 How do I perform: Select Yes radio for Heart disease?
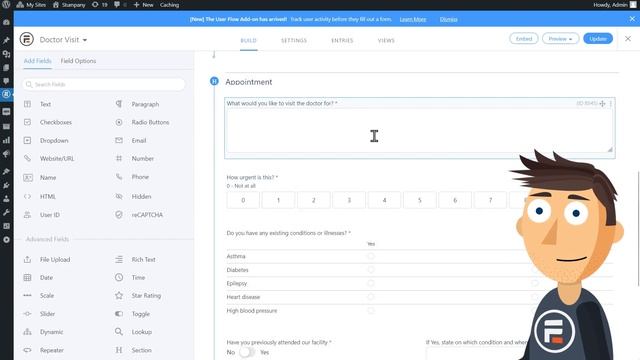[x=371, y=297]
